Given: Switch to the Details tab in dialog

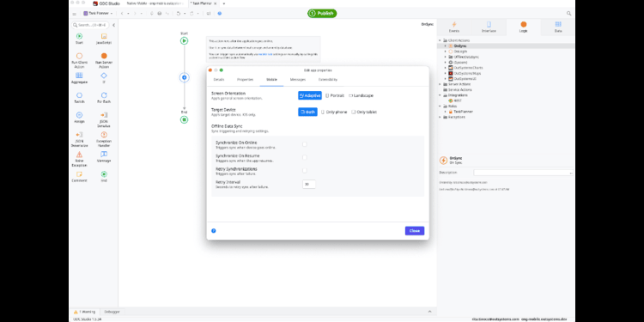Looking at the screenshot, I should 219,79.
